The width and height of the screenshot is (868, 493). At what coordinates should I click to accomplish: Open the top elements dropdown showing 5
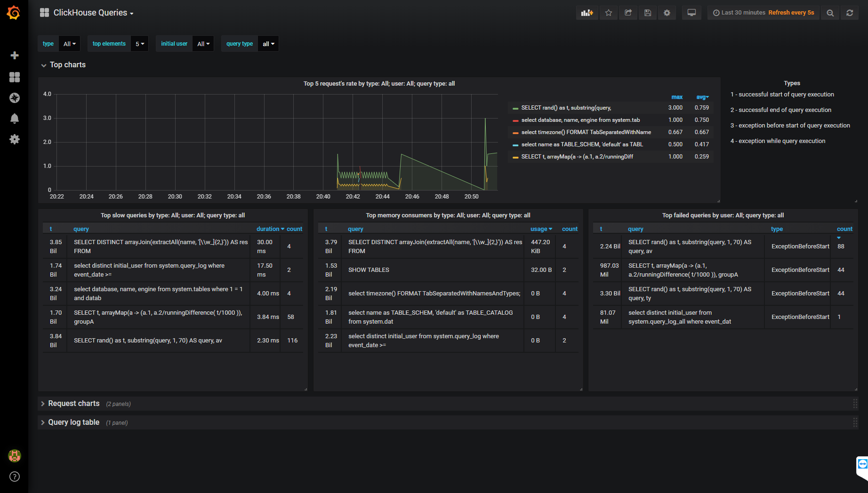[x=140, y=44]
